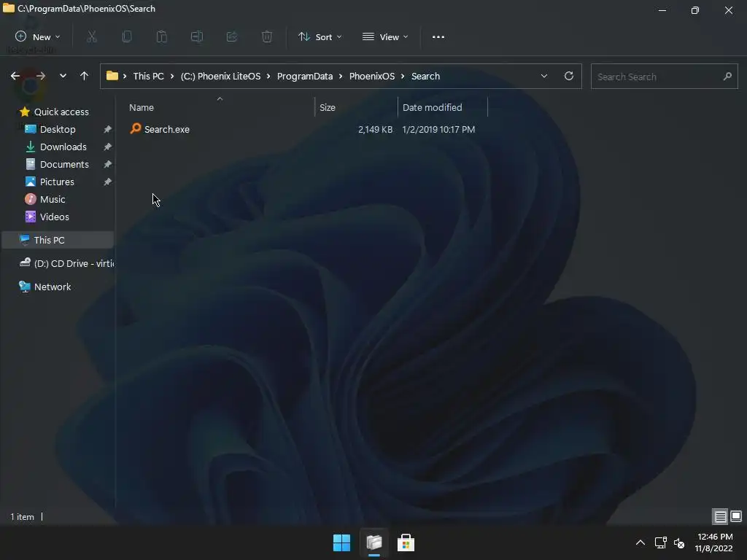Screen dimensions: 747x560
Task: Open Desktop in the sidebar
Action: click(x=58, y=129)
